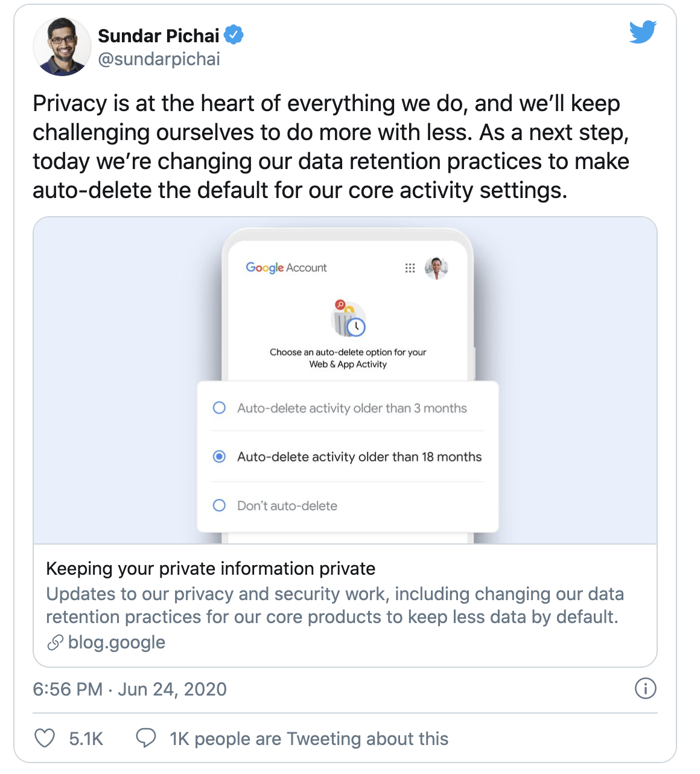Like the tweet with heart icon
The image size is (700, 774).
[45, 738]
